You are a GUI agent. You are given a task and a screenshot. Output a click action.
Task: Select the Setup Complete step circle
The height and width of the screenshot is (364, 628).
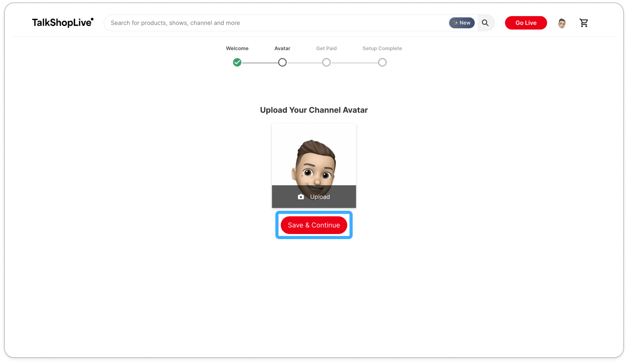pyautogui.click(x=382, y=62)
